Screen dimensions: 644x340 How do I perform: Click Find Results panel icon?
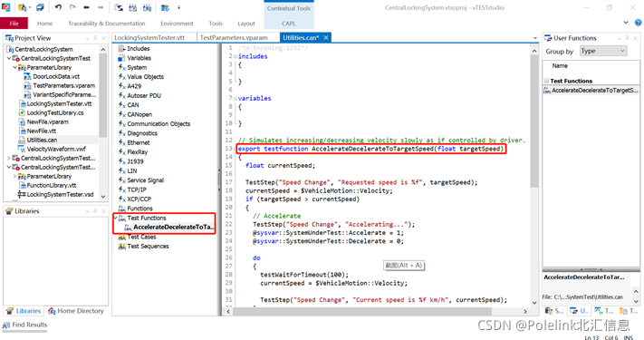[6, 325]
